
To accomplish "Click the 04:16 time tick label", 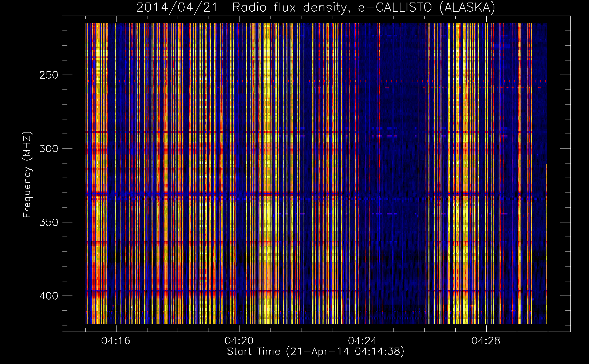I will (116, 341).
